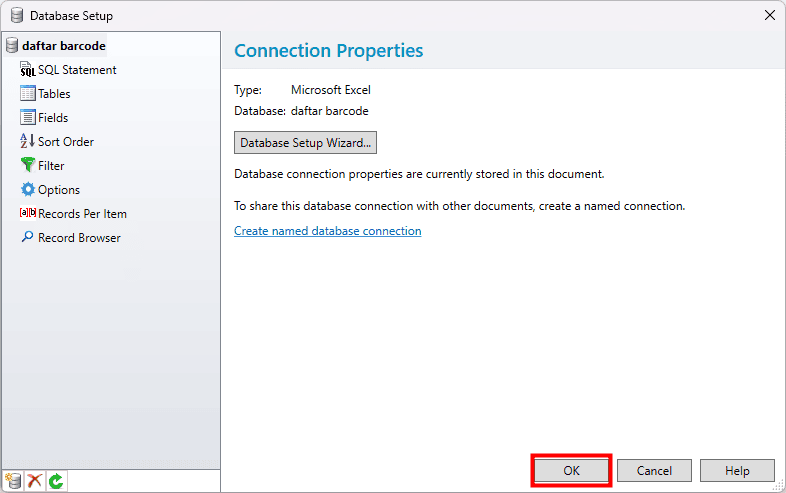
Task: Remove database connection red X icon
Action: click(x=34, y=481)
